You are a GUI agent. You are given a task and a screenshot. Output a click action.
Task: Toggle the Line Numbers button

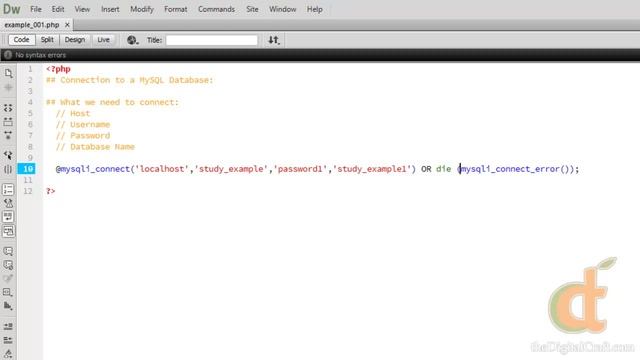coord(8,189)
